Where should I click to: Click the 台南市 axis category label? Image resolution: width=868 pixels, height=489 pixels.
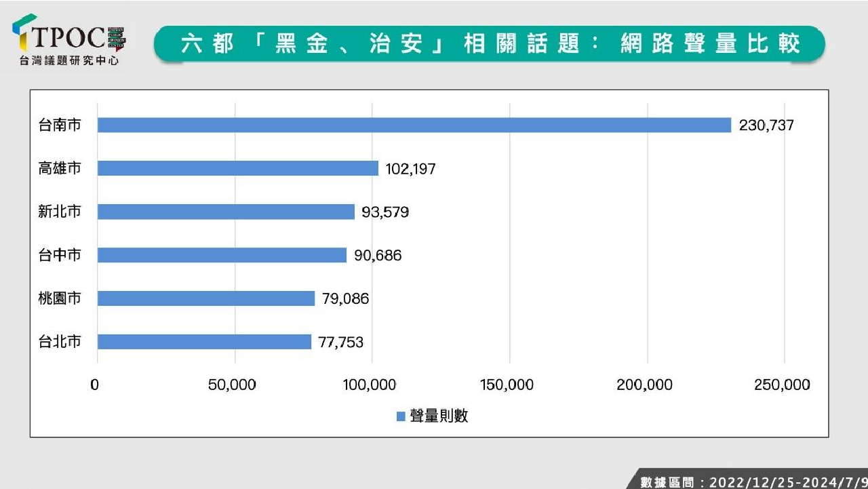[x=60, y=125]
